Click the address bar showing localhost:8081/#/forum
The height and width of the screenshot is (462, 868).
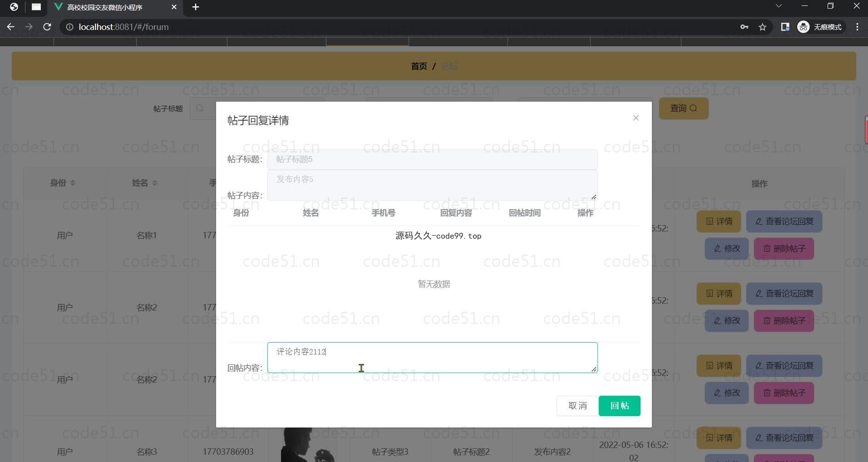click(x=123, y=27)
